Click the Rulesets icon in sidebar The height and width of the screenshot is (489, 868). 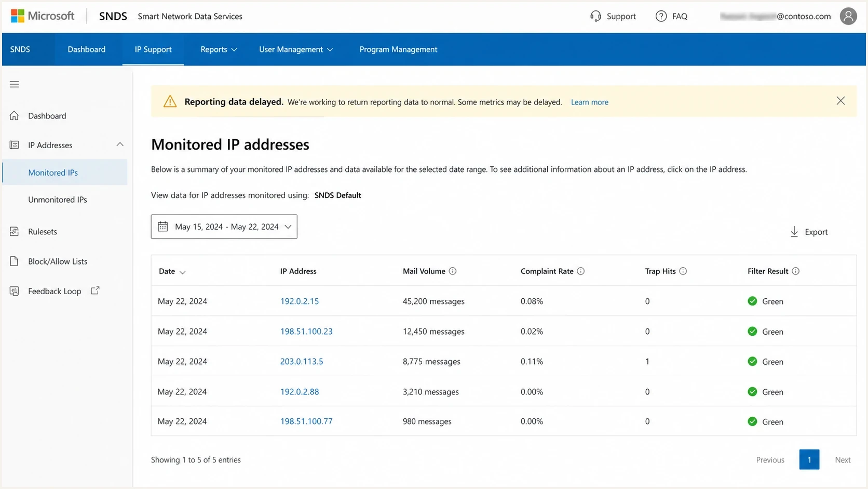click(x=15, y=231)
